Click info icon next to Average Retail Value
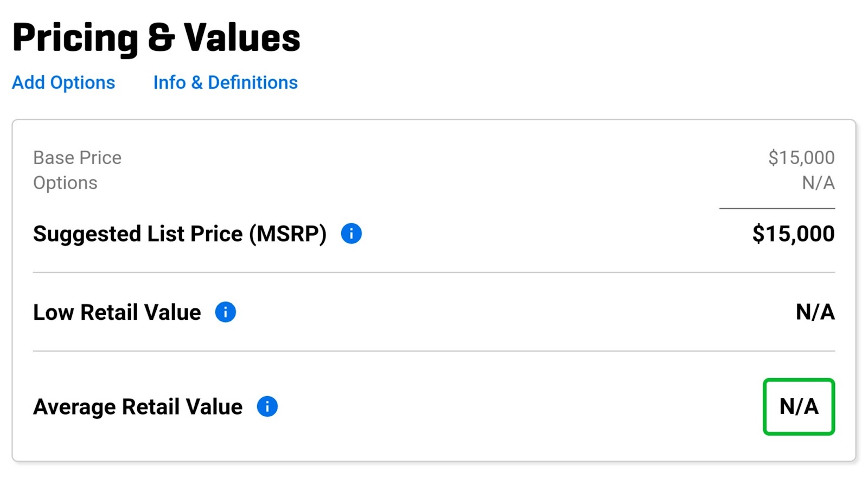Image resolution: width=868 pixels, height=478 pixels. (267, 406)
